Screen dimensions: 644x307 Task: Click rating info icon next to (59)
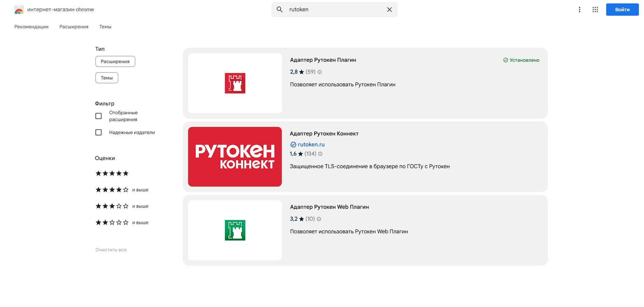[x=320, y=72]
